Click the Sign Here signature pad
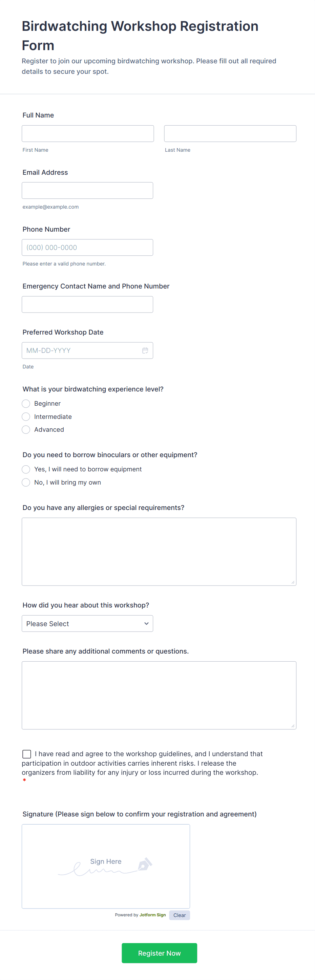315x980 pixels. (x=106, y=867)
